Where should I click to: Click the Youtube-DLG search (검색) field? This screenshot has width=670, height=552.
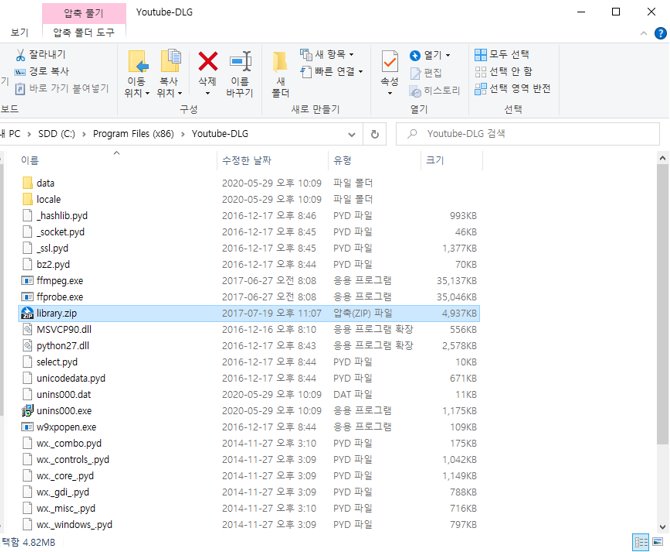point(528,134)
